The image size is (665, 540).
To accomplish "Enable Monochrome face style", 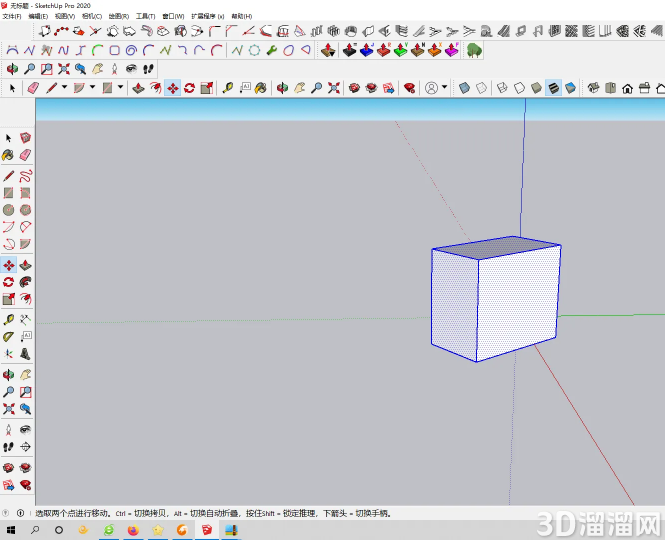I will click(570, 88).
